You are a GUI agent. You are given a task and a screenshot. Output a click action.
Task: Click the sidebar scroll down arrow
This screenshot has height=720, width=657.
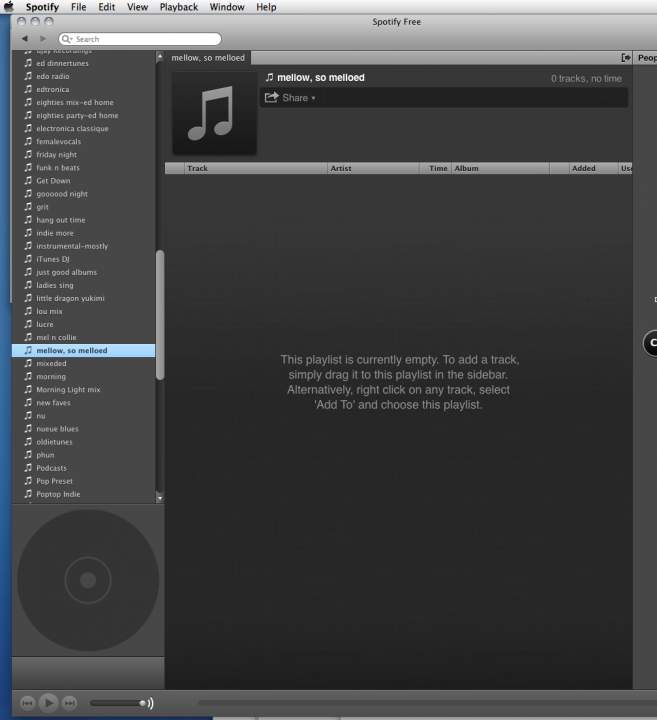(x=159, y=496)
